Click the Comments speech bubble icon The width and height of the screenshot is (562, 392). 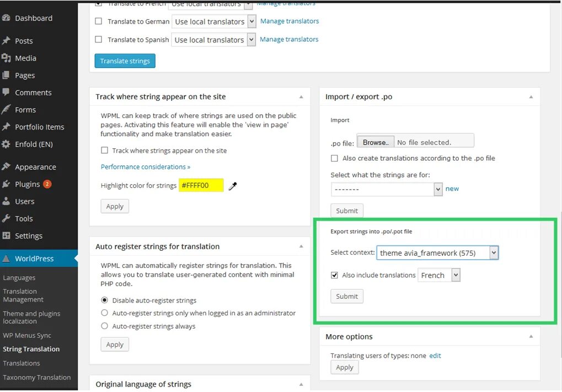tap(6, 92)
